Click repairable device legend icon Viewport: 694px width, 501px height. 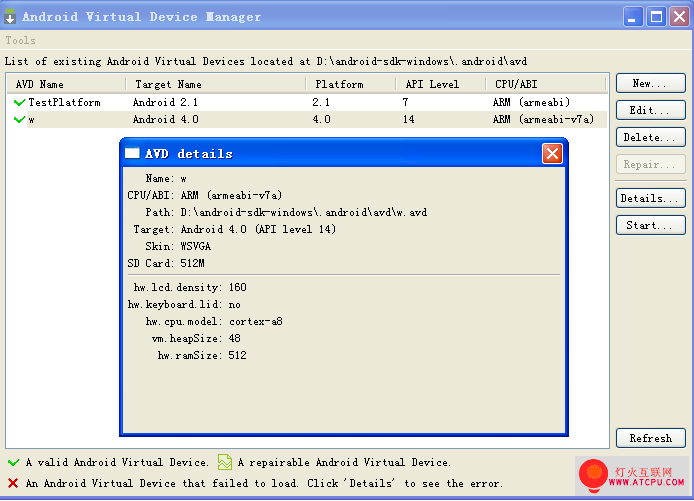point(225,462)
